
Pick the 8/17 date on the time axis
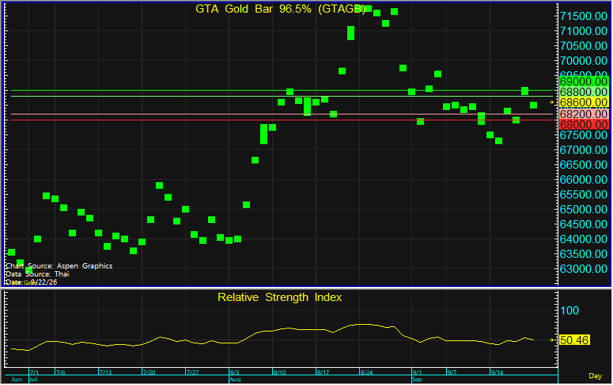point(323,372)
